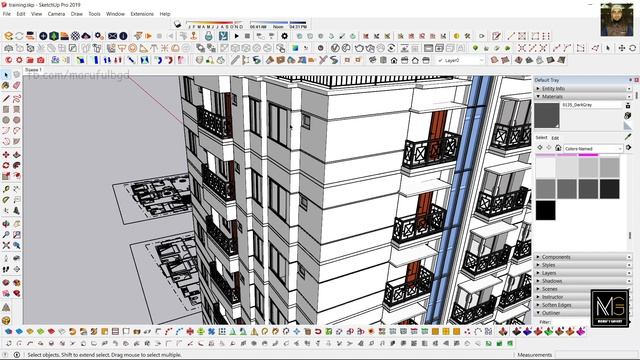Select the Rectangle tool
640x360 pixels.
tap(6, 109)
